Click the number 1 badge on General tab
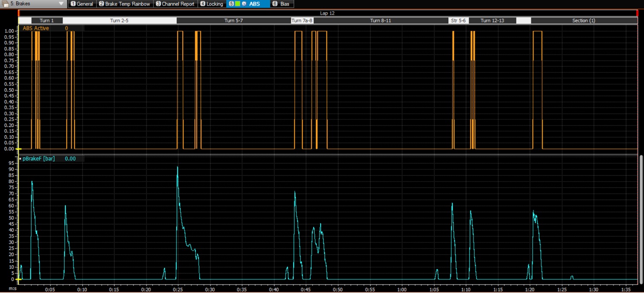The image size is (644, 296). [x=73, y=4]
